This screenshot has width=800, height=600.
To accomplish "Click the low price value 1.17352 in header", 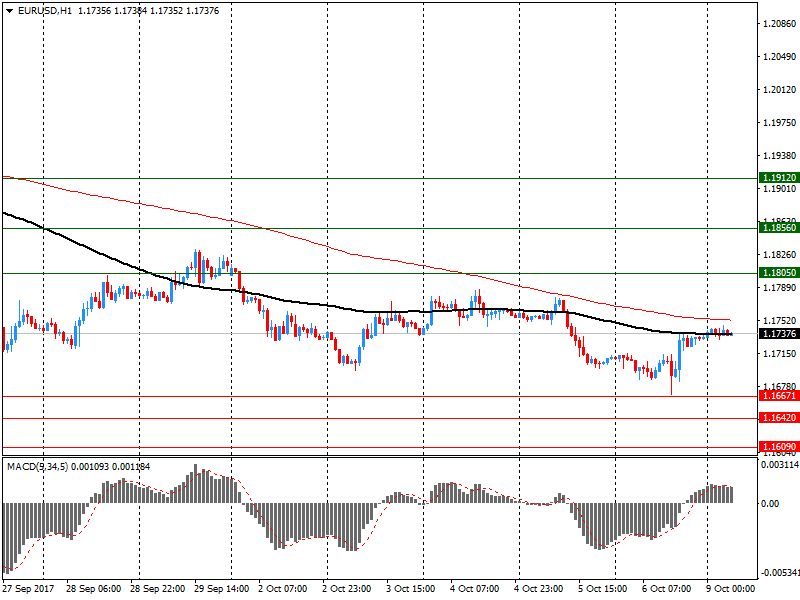I will (x=166, y=11).
